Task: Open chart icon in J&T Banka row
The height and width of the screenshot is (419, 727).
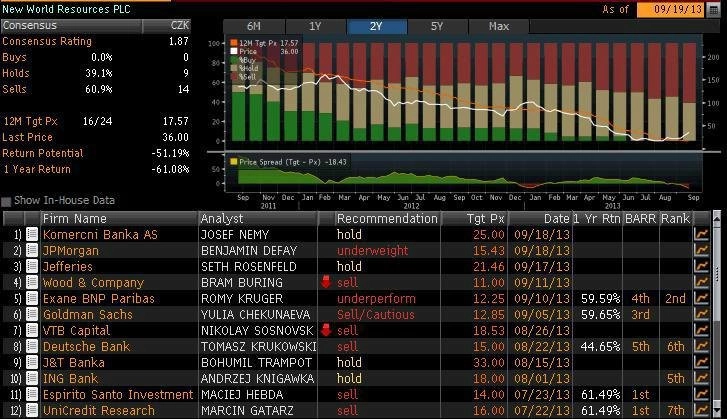Action: pos(701,362)
